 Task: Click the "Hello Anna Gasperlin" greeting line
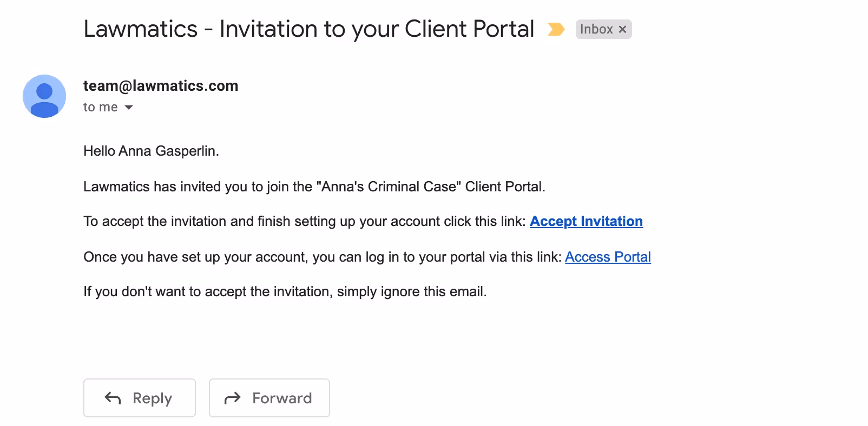pos(151,151)
